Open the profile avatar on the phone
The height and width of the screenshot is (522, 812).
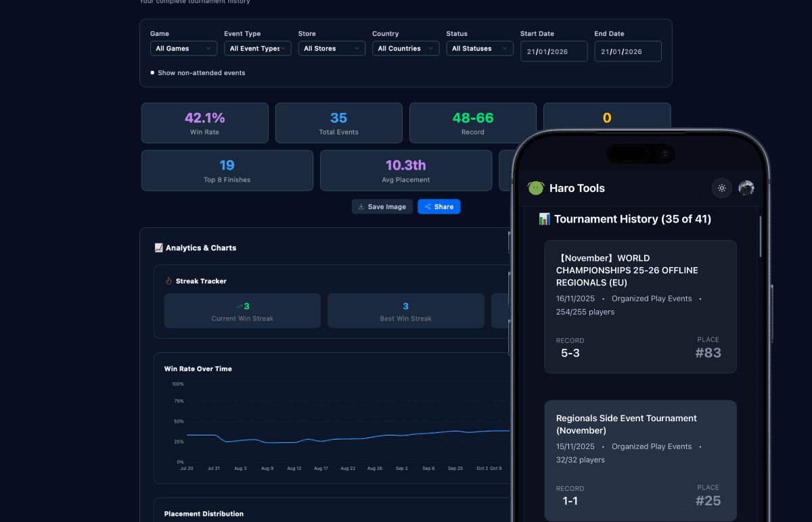746,188
